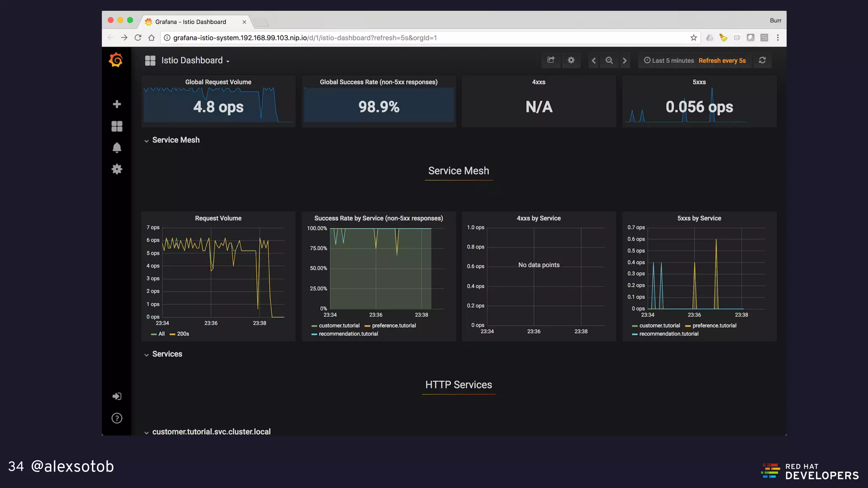Refresh the dashboard with the refresh icon
Viewport: 868px width, 488px height.
point(762,60)
